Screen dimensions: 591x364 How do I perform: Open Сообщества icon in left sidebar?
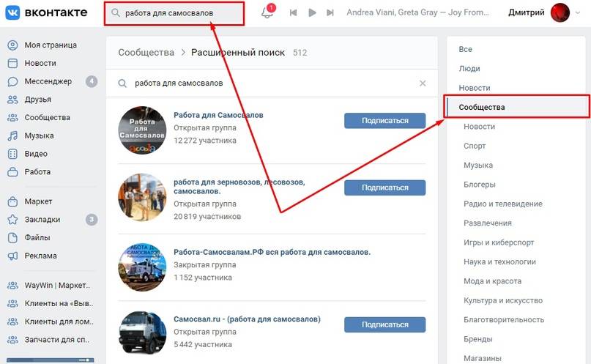tap(12, 118)
